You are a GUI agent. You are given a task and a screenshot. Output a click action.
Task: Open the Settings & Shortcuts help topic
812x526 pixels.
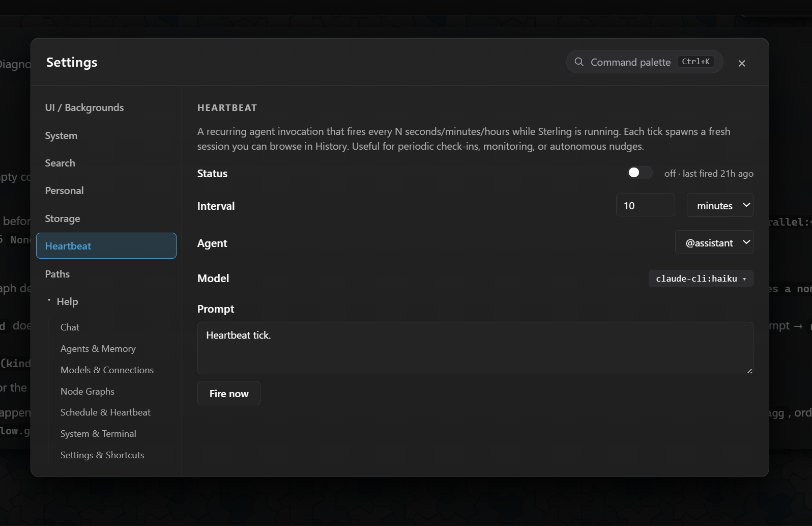(x=102, y=455)
